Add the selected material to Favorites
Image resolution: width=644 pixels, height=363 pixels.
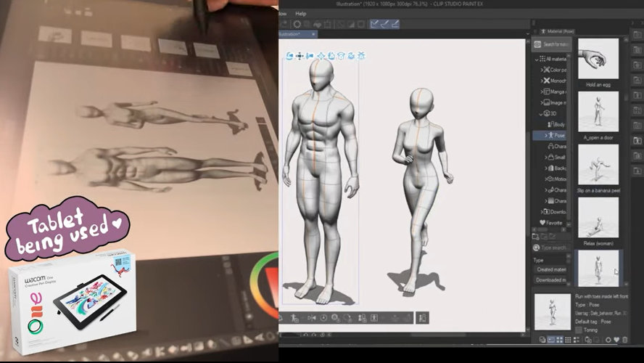616,340
